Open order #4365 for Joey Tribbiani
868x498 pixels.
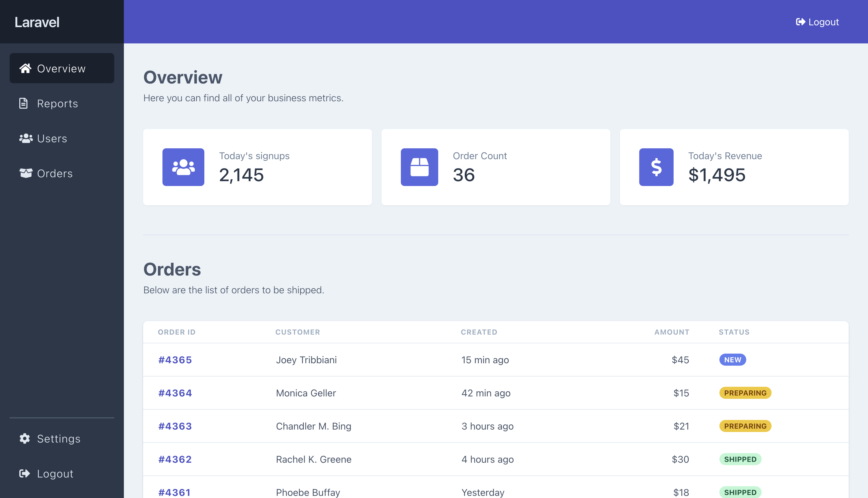click(x=175, y=359)
